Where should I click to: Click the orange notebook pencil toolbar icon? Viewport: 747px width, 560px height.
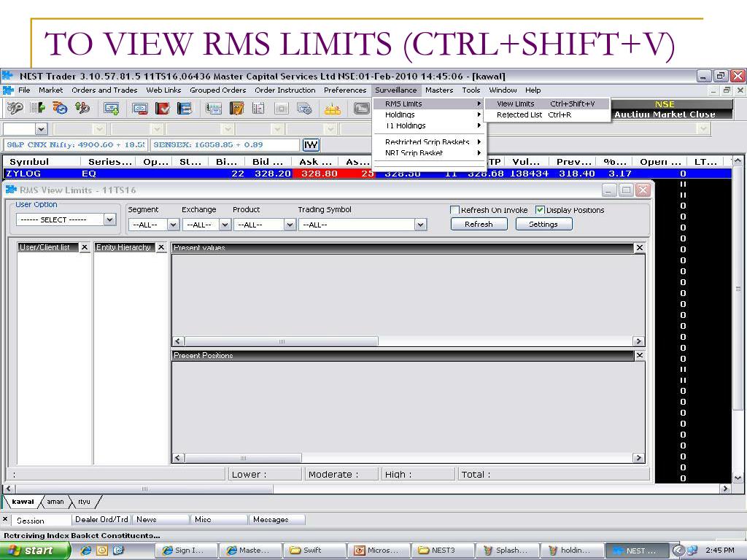[x=236, y=109]
